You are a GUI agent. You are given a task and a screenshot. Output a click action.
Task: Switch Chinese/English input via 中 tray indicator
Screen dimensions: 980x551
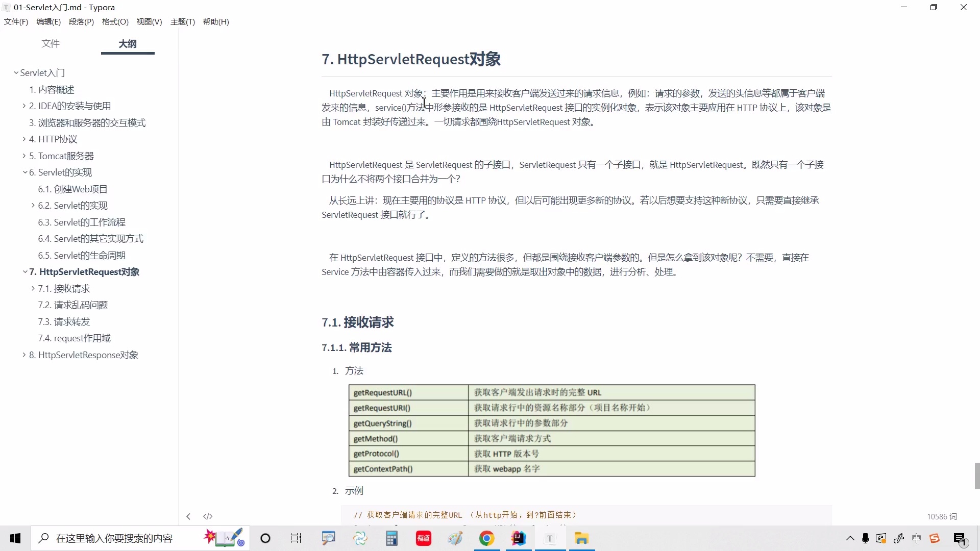click(916, 538)
